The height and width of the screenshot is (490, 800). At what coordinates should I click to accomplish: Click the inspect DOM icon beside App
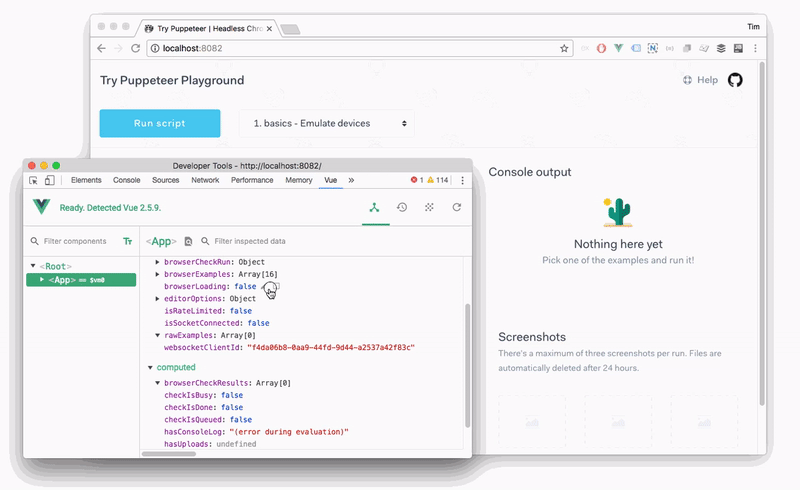(188, 241)
